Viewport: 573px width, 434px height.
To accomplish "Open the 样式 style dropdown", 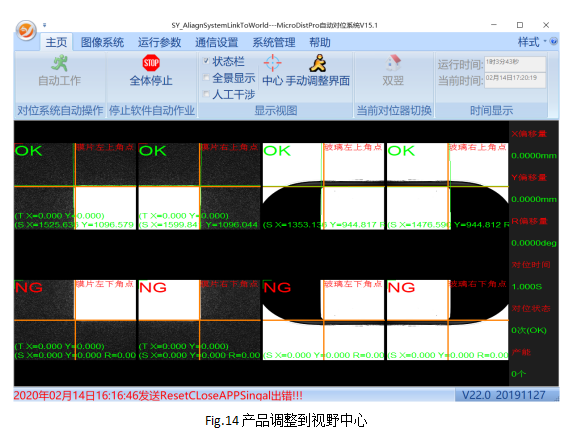I will click(x=532, y=42).
